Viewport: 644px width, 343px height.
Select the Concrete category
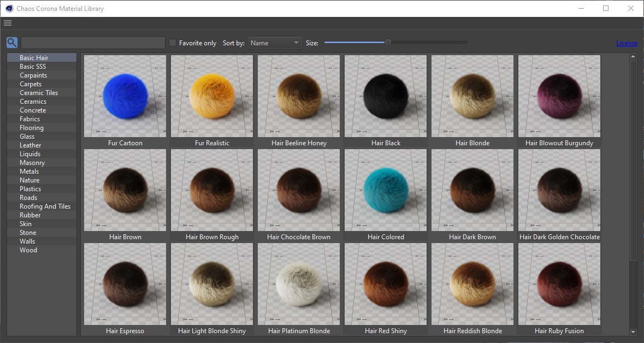pyautogui.click(x=42, y=110)
